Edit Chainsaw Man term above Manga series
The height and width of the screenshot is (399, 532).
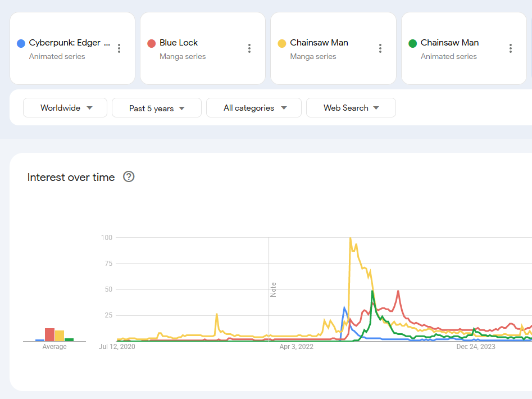tap(319, 43)
